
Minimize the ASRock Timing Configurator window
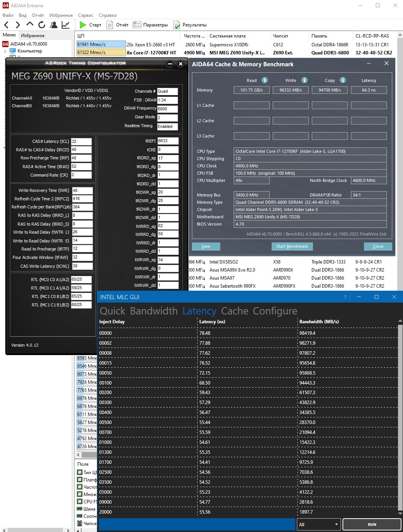point(170,64)
